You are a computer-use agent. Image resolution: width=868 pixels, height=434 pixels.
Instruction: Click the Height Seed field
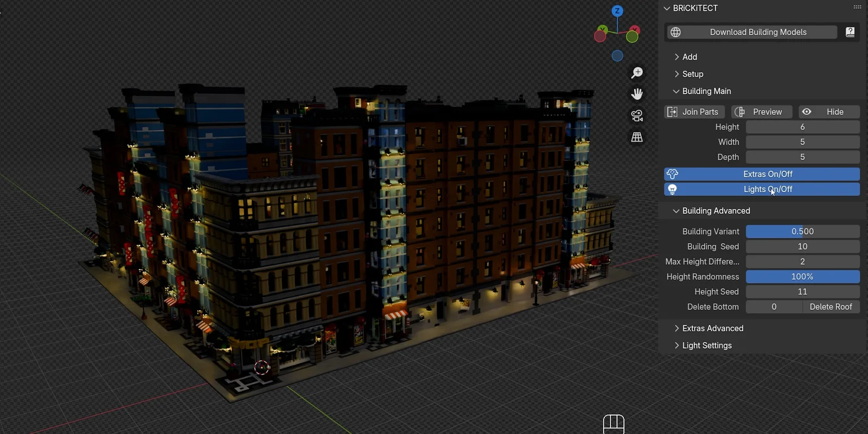click(803, 292)
